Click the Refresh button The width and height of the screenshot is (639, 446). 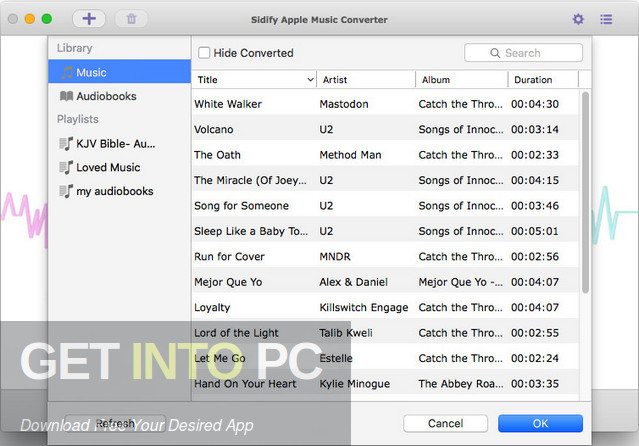coord(115,424)
